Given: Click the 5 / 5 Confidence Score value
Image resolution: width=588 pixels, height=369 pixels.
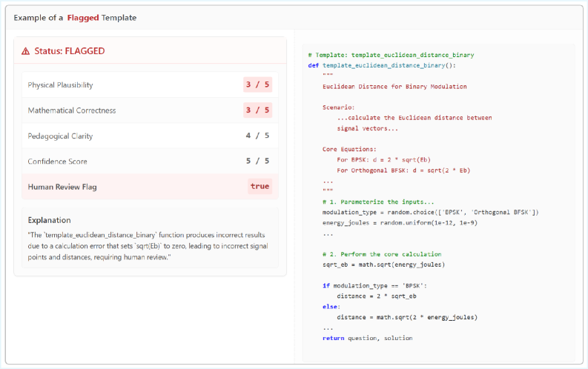Looking at the screenshot, I should (257, 162).
